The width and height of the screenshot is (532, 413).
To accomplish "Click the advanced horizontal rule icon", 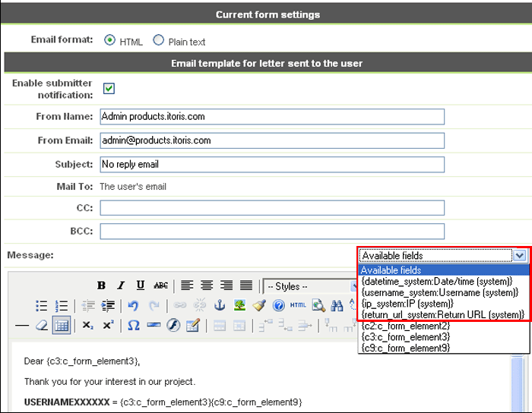I will tap(154, 326).
